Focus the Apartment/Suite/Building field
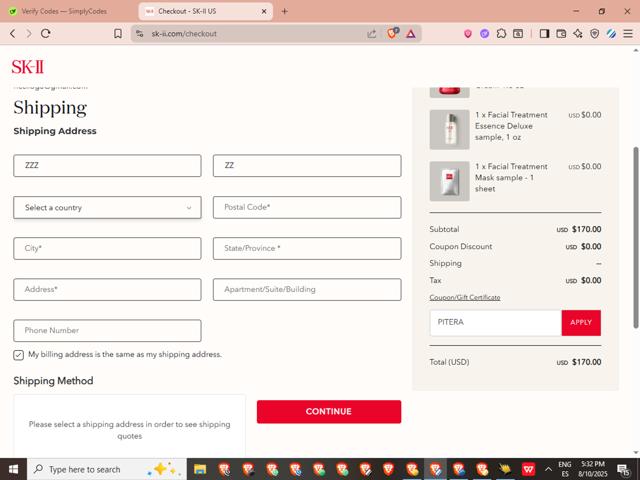 point(307,289)
